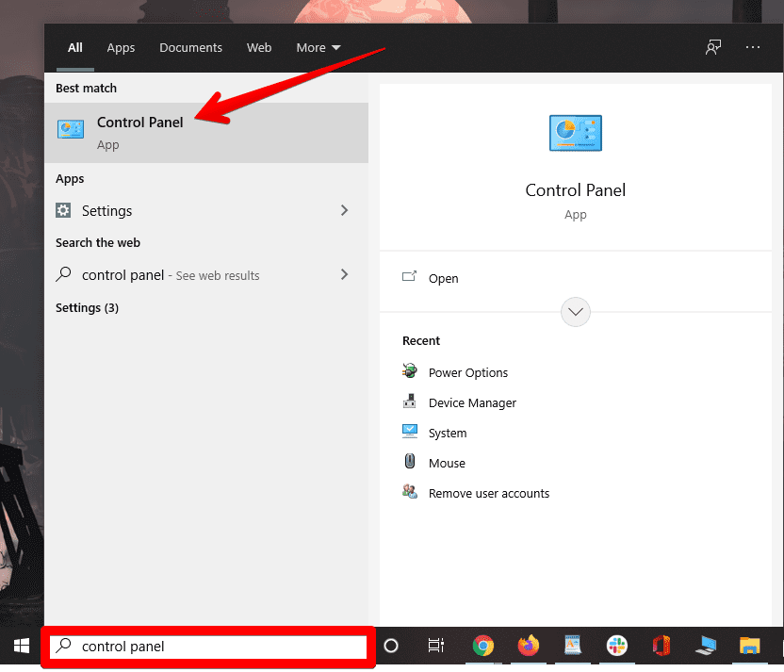Open Slack from the taskbar
This screenshot has width=784, height=672.
click(617, 646)
